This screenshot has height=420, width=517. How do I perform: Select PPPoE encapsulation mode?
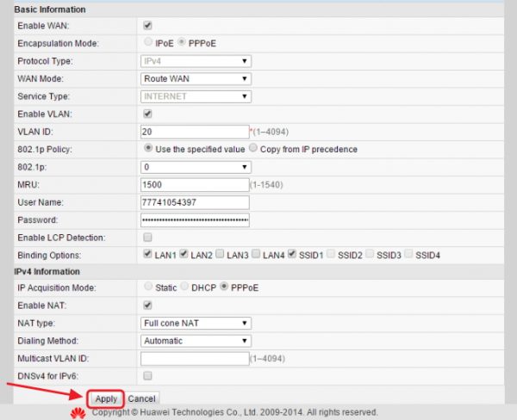click(181, 42)
